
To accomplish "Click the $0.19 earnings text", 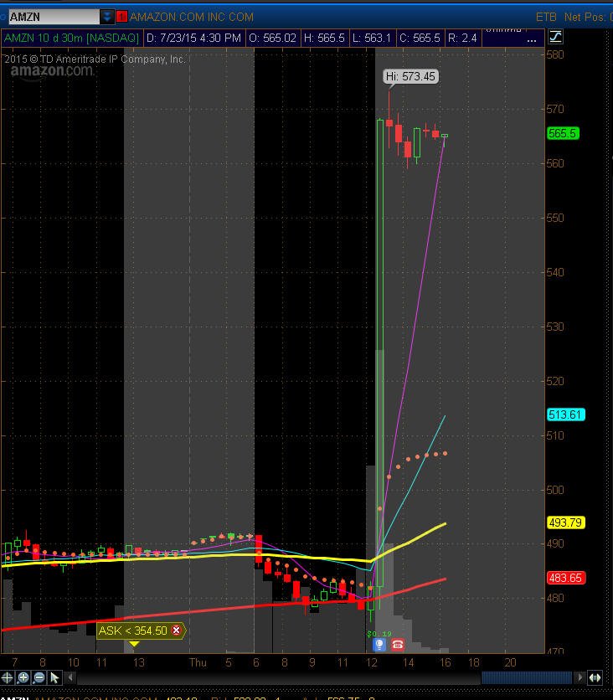I will pyautogui.click(x=379, y=634).
